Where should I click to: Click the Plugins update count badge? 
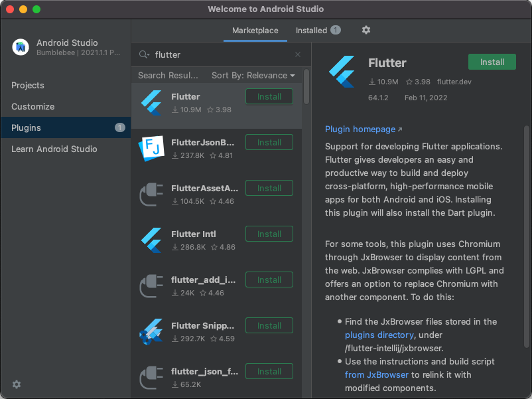(x=120, y=127)
